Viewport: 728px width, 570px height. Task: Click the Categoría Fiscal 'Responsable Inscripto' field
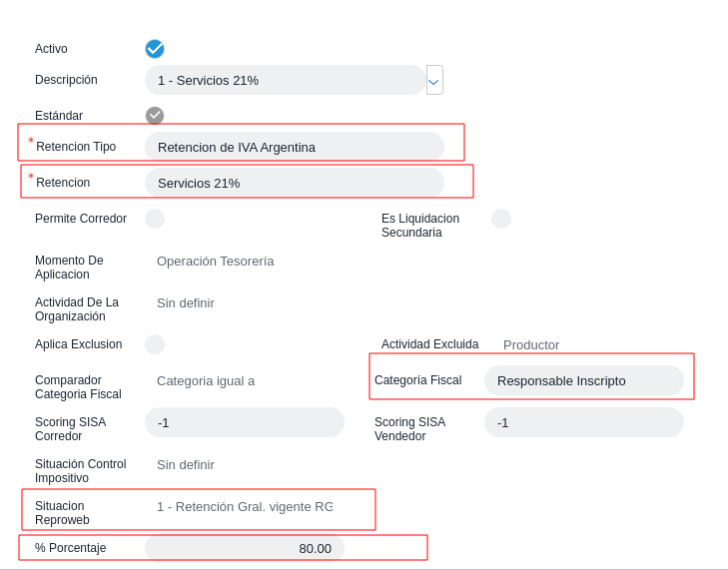pos(584,380)
